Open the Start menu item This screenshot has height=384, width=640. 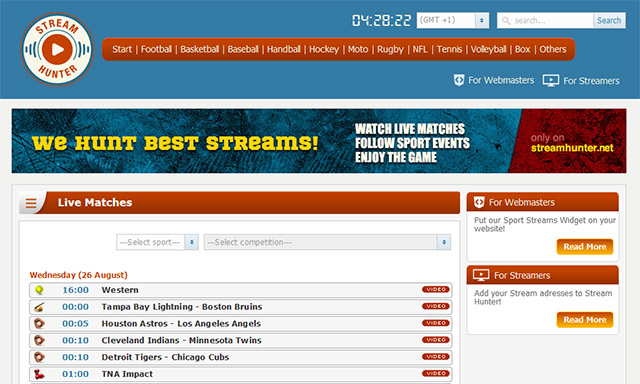coord(122,49)
